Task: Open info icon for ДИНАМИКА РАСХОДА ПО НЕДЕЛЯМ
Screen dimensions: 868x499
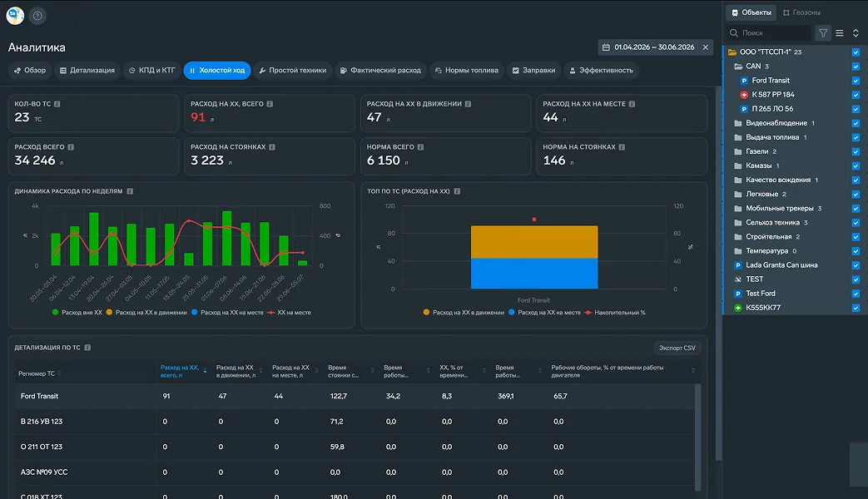Action: [x=130, y=191]
